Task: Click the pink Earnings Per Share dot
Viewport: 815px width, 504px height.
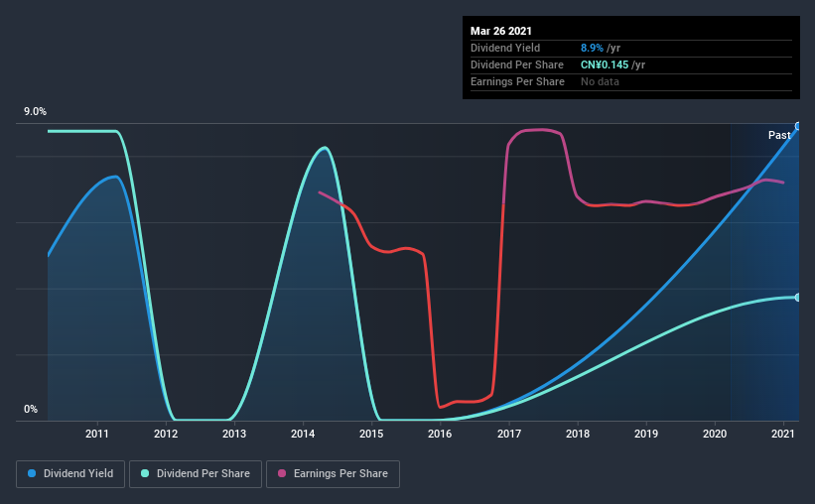Action: coord(282,473)
